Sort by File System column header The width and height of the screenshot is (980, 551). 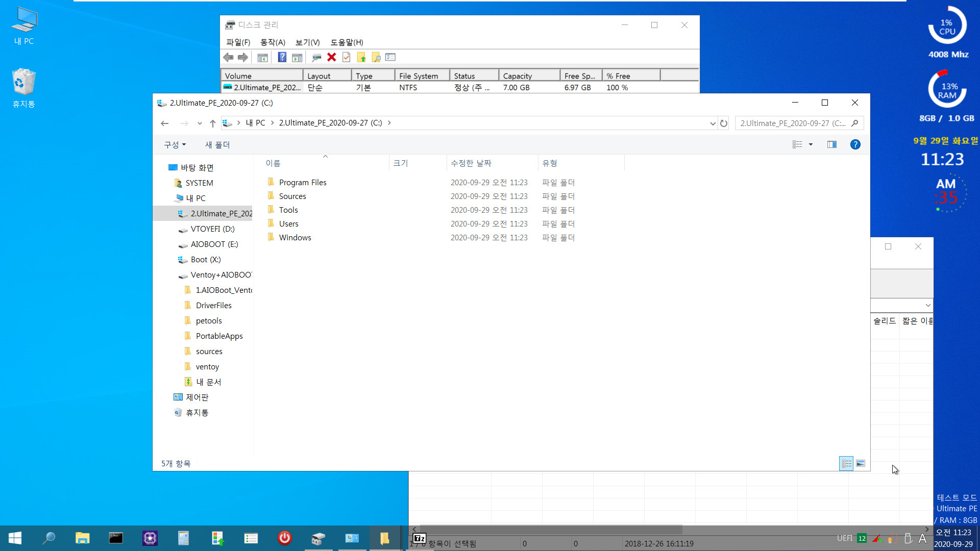point(422,76)
